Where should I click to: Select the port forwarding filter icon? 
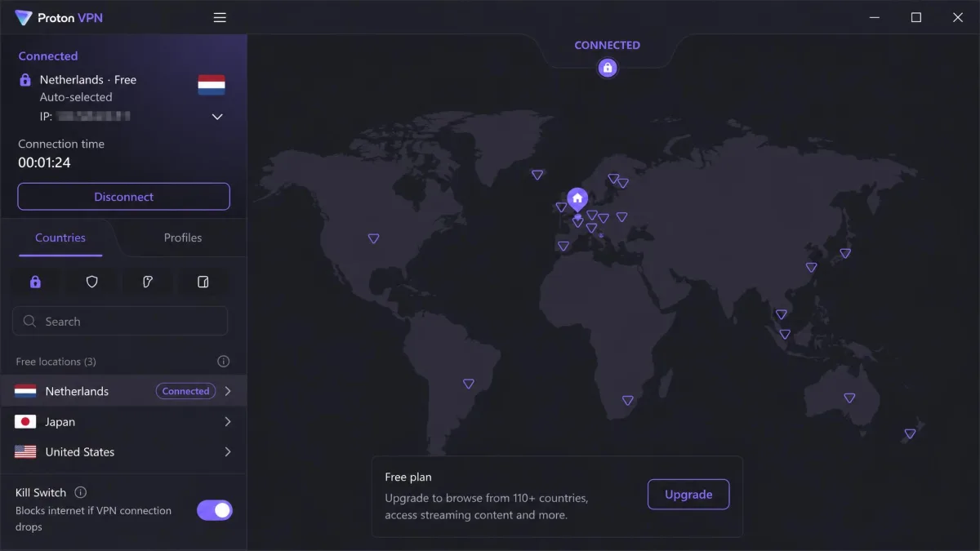coord(203,282)
